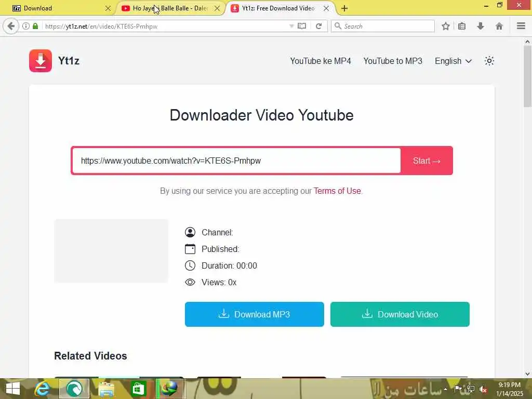Click the scrollbar down arrow

tap(527, 374)
